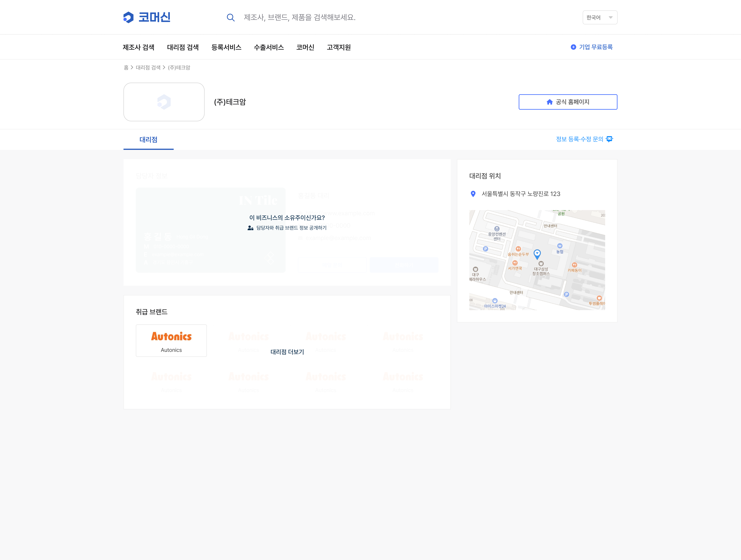The height and width of the screenshot is (560, 741).
Task: Open the 제조사 검색 menu
Action: tap(138, 47)
